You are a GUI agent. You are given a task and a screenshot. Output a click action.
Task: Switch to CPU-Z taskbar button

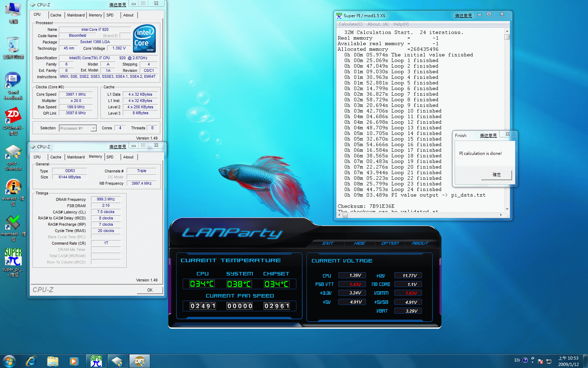[x=117, y=361]
